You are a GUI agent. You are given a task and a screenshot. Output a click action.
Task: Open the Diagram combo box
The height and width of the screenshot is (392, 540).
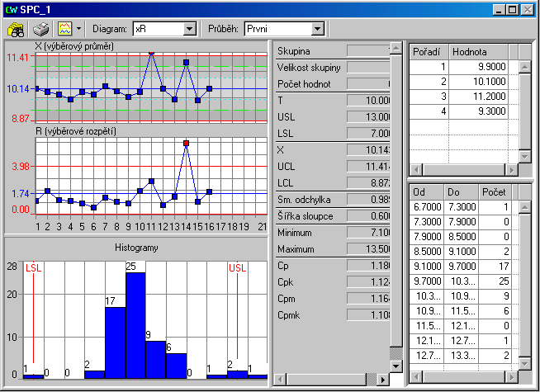pyautogui.click(x=189, y=29)
